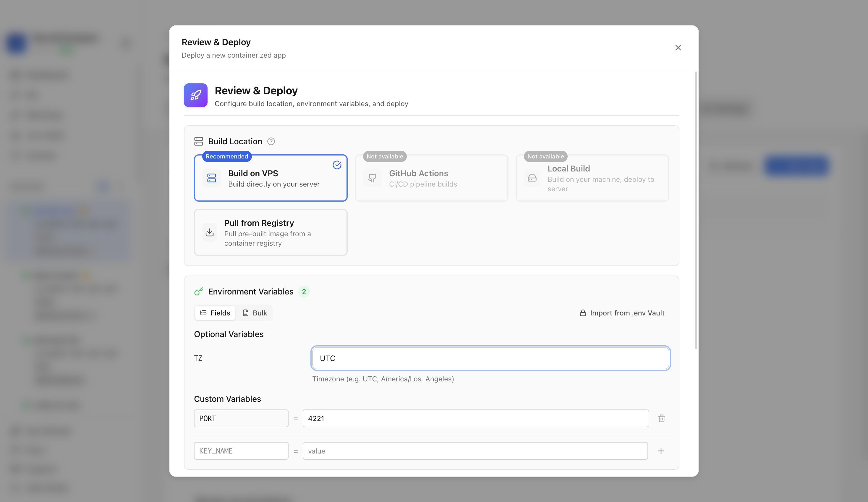Screen dimensions: 868x502
Task: Click the Recommended badge
Action: tap(227, 156)
